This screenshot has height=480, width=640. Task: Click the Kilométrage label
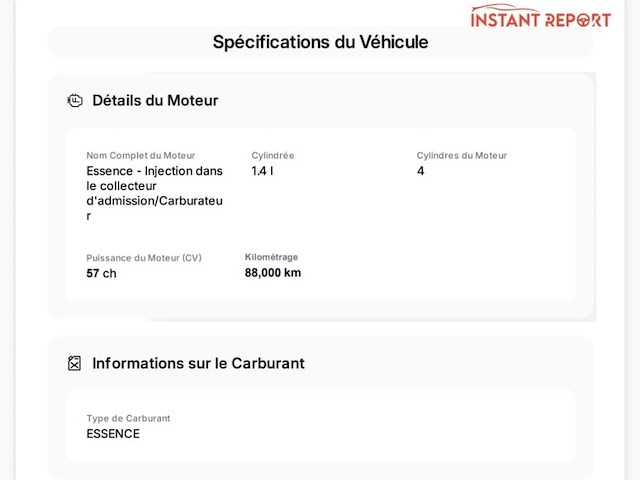tap(271, 257)
